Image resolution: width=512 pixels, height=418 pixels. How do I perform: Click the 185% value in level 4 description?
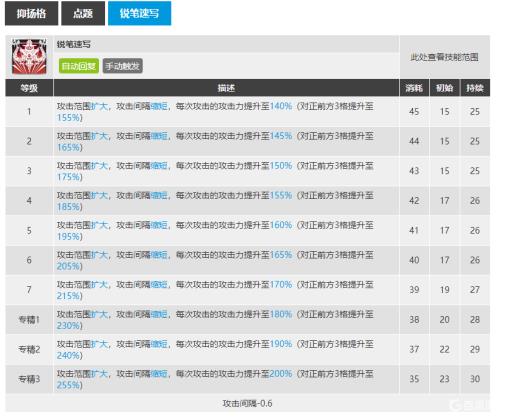pyautogui.click(x=68, y=207)
